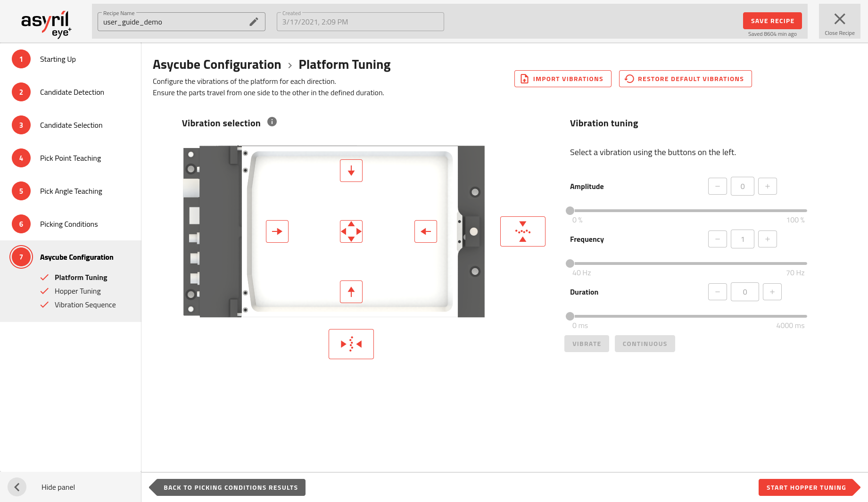Open the Hopper Tuning sub-step
Viewport: 868px width, 502px height.
pyautogui.click(x=77, y=291)
